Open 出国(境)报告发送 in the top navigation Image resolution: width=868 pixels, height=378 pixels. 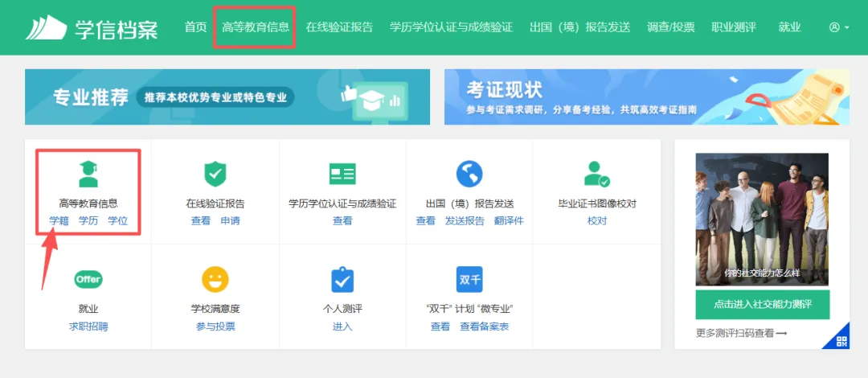(x=579, y=27)
